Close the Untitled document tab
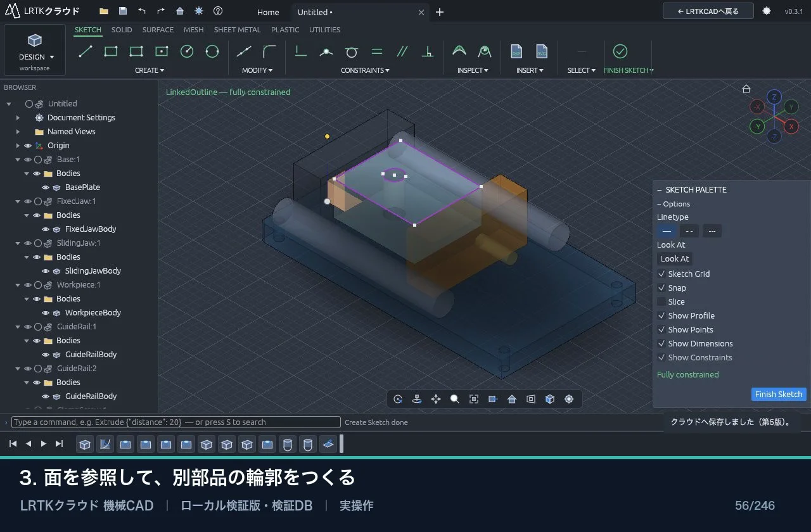Screen dimensions: 811x532 pyautogui.click(x=422, y=12)
